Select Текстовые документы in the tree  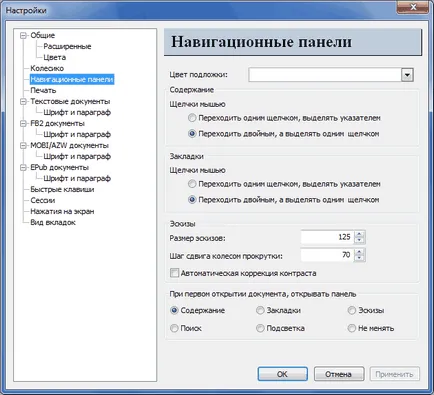click(70, 101)
